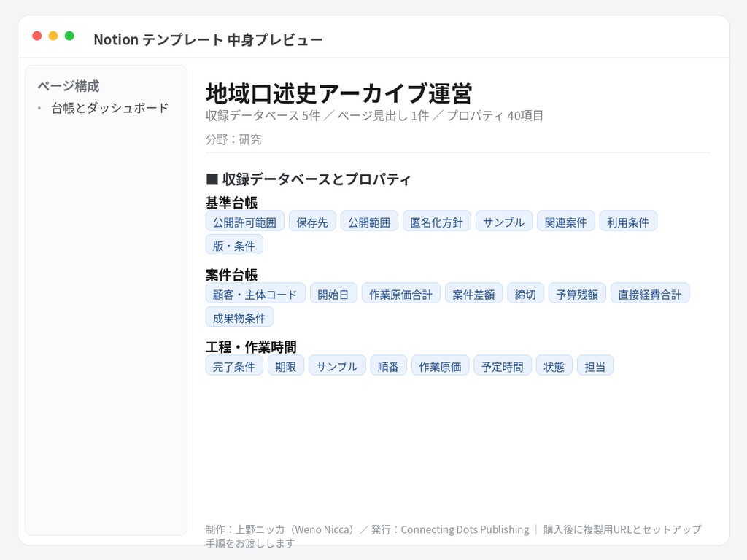The image size is (747, 560).
Task: Select the 公開範囲 property tag
Action: pyautogui.click(x=369, y=222)
